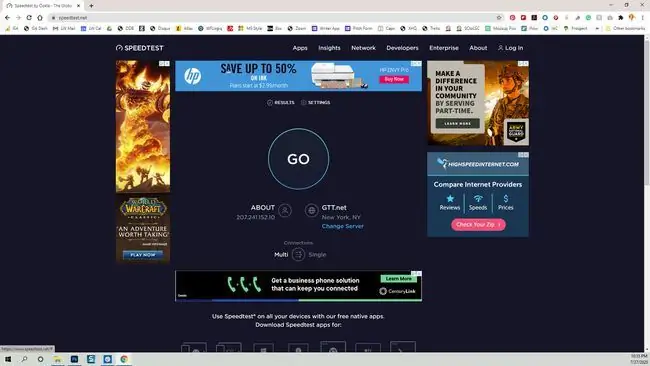Close the Speedtest browser tab

coord(78,5)
